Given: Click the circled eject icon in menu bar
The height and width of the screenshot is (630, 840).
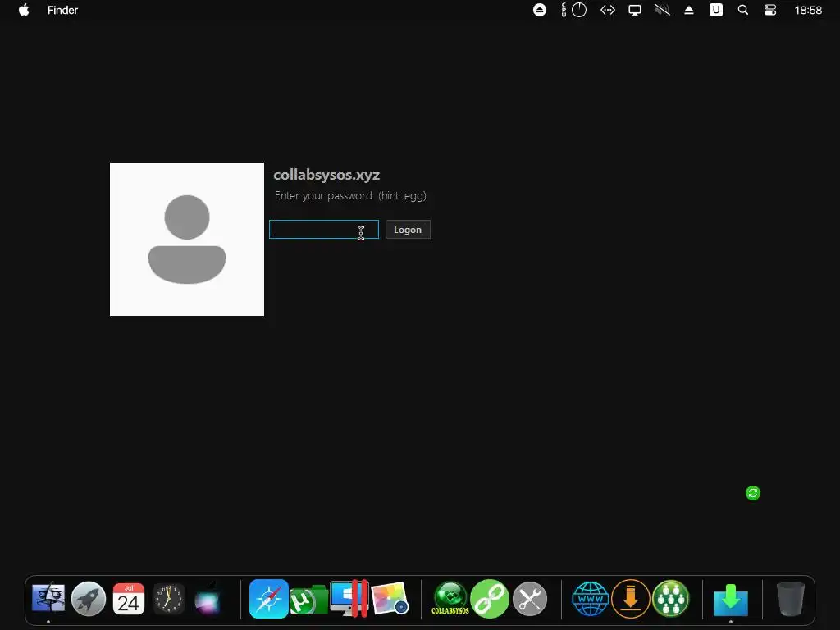Looking at the screenshot, I should click(x=540, y=10).
